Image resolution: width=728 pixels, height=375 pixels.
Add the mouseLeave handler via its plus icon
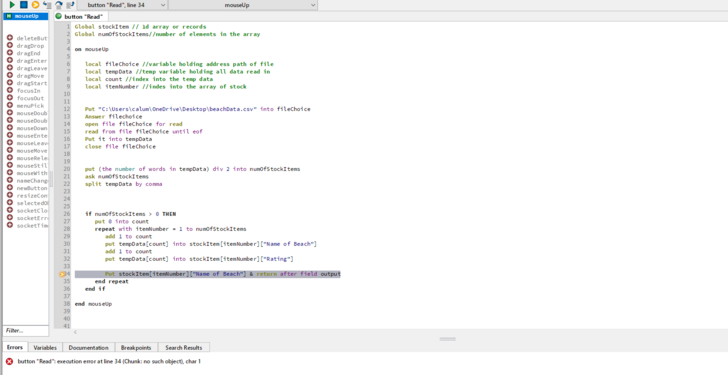9,143
